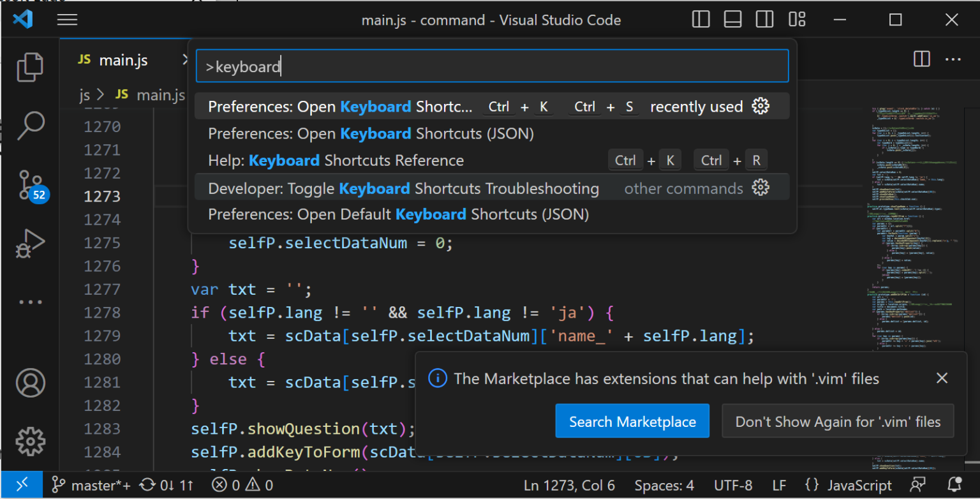Choose Help: Keyboard Shortcuts Reference
This screenshot has height=499, width=980.
coord(492,160)
